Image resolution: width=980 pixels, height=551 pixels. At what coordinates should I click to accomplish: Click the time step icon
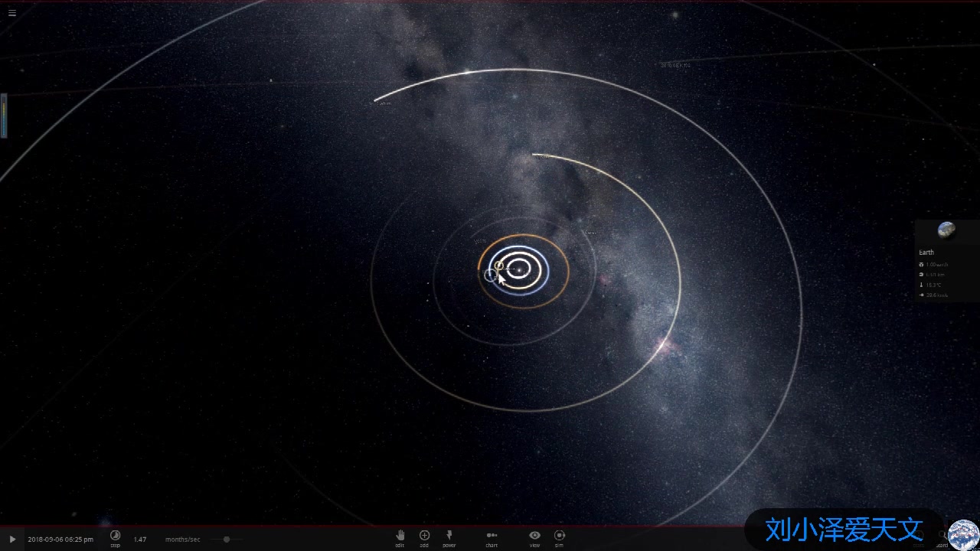point(115,536)
